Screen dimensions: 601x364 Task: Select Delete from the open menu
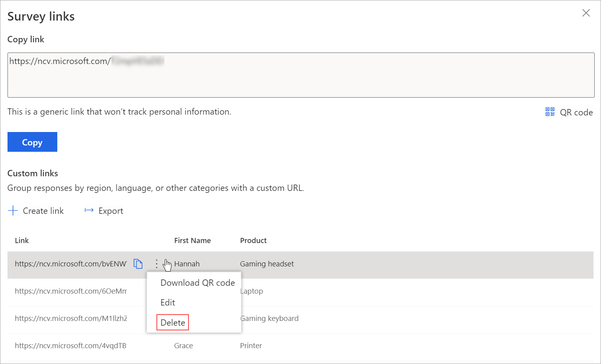coord(172,322)
